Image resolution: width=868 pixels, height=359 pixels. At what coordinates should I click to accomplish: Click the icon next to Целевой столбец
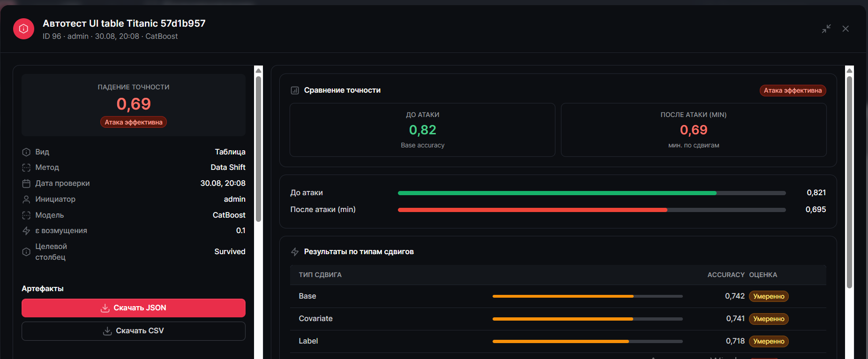point(26,252)
